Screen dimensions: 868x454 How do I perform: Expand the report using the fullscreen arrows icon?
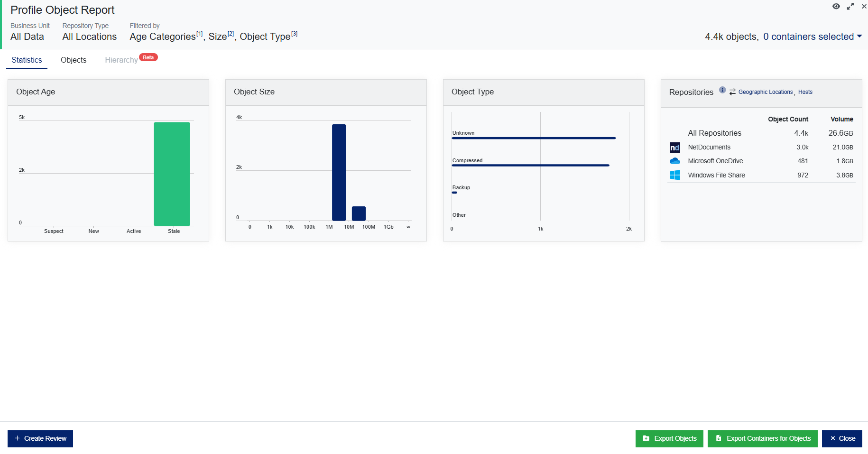pyautogui.click(x=850, y=7)
